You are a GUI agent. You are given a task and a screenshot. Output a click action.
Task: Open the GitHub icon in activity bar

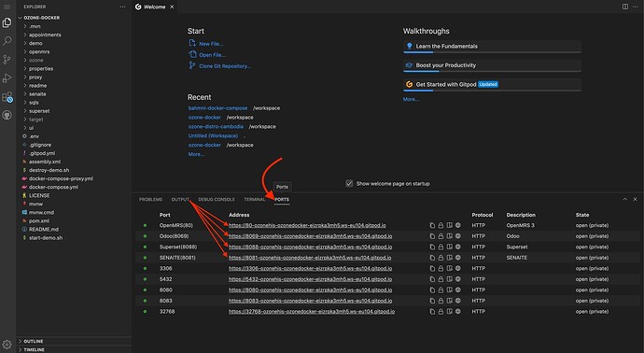pyautogui.click(x=7, y=116)
